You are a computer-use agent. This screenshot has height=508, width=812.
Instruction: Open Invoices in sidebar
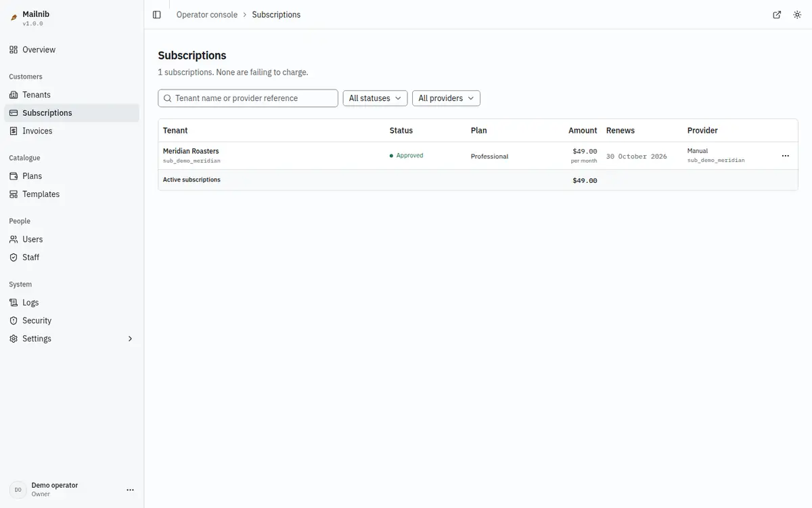click(x=72, y=131)
